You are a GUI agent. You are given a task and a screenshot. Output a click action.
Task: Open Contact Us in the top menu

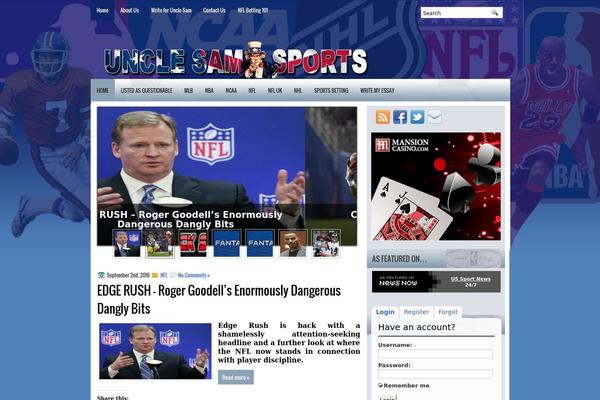214,10
